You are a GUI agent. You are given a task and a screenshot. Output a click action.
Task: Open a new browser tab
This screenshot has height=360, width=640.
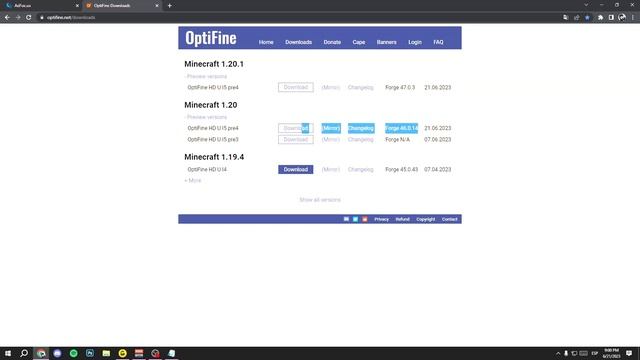pyautogui.click(x=169, y=6)
